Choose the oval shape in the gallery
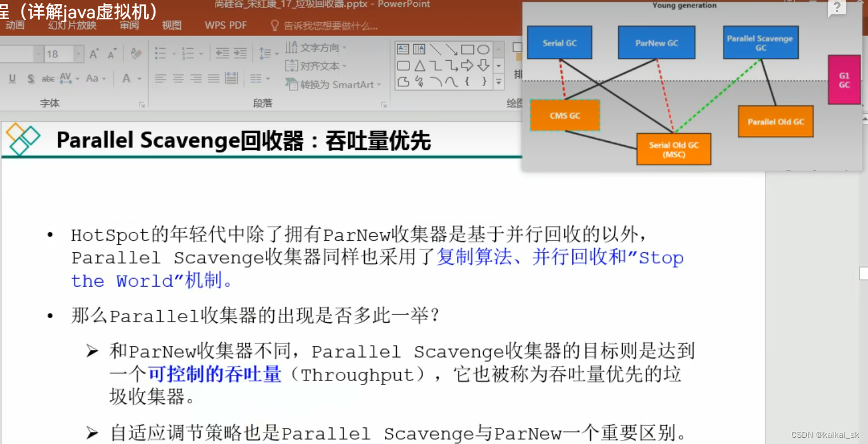The image size is (868, 444). tap(483, 50)
